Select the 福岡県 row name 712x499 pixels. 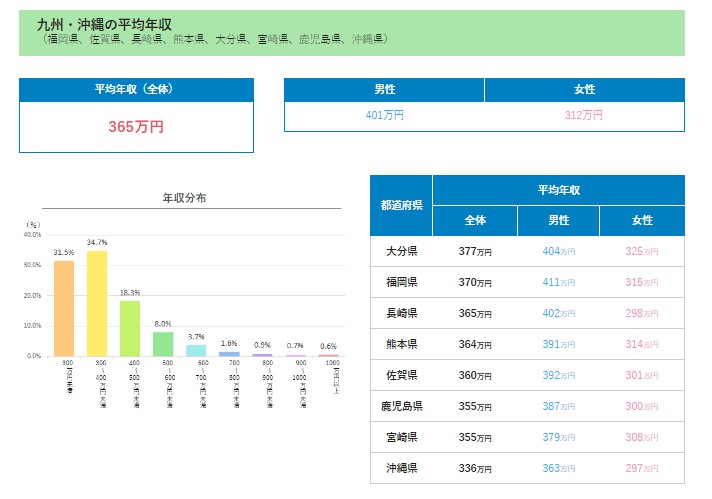point(402,282)
